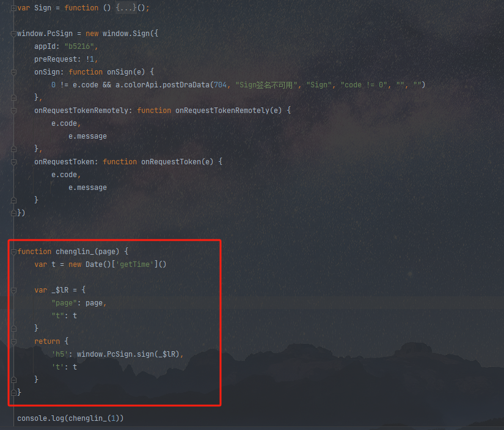Viewport: 504px width, 430px height.
Task: Click the "page" key string
Action: (x=64, y=303)
